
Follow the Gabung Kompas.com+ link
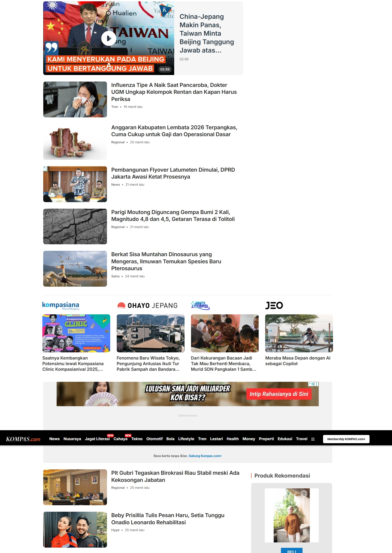(205, 456)
